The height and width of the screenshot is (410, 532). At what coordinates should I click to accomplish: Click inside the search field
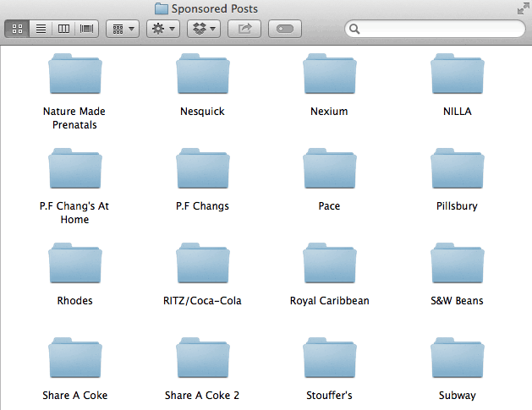coord(435,29)
